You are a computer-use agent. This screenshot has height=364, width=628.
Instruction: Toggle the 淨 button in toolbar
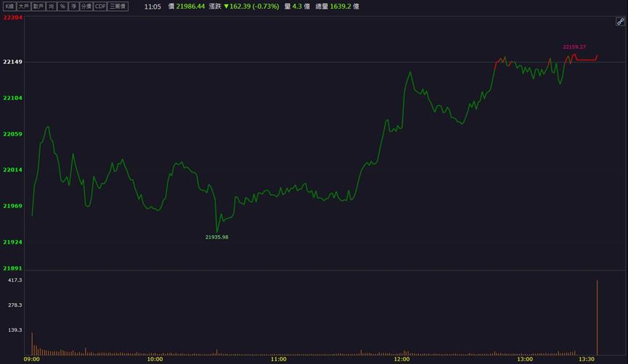click(x=74, y=7)
